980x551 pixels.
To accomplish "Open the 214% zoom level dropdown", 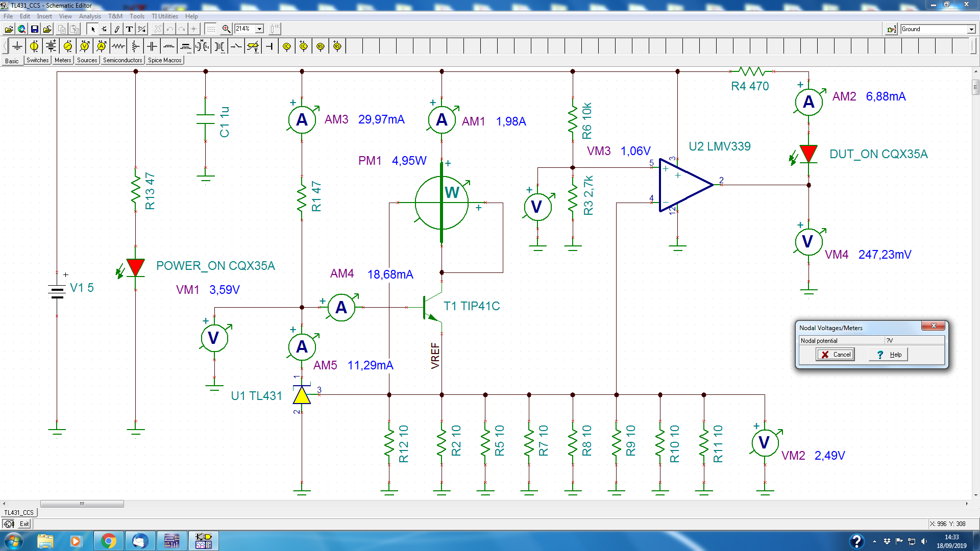I will click(259, 29).
